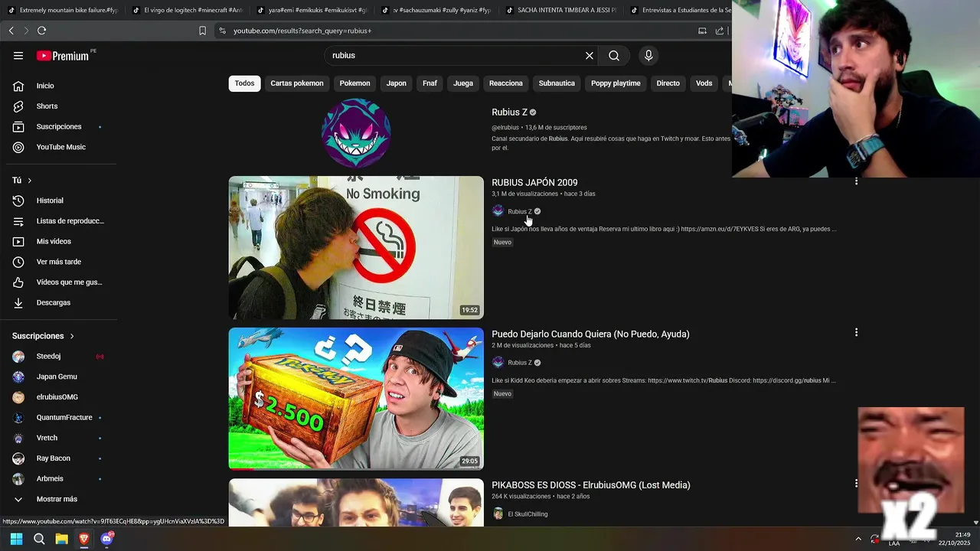This screenshot has width=980, height=551.
Task: Bookmark this page using the bookmark icon
Action: [x=202, y=31]
